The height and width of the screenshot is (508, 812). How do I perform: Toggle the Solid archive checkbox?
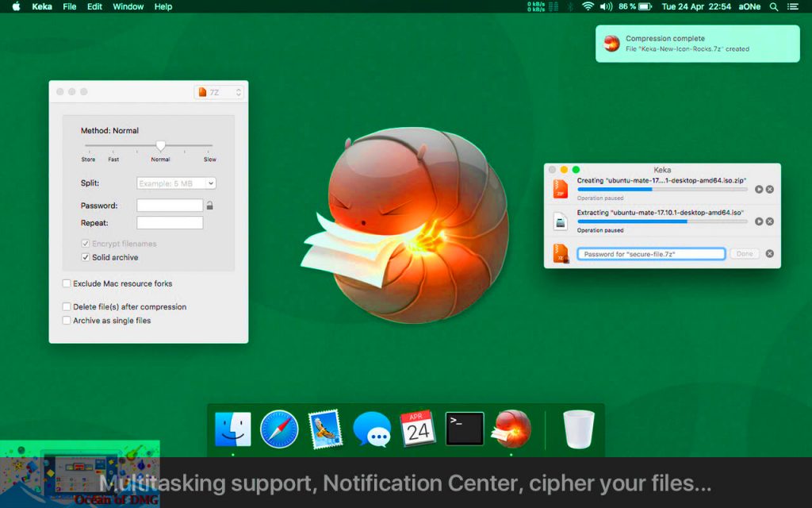pyautogui.click(x=86, y=258)
